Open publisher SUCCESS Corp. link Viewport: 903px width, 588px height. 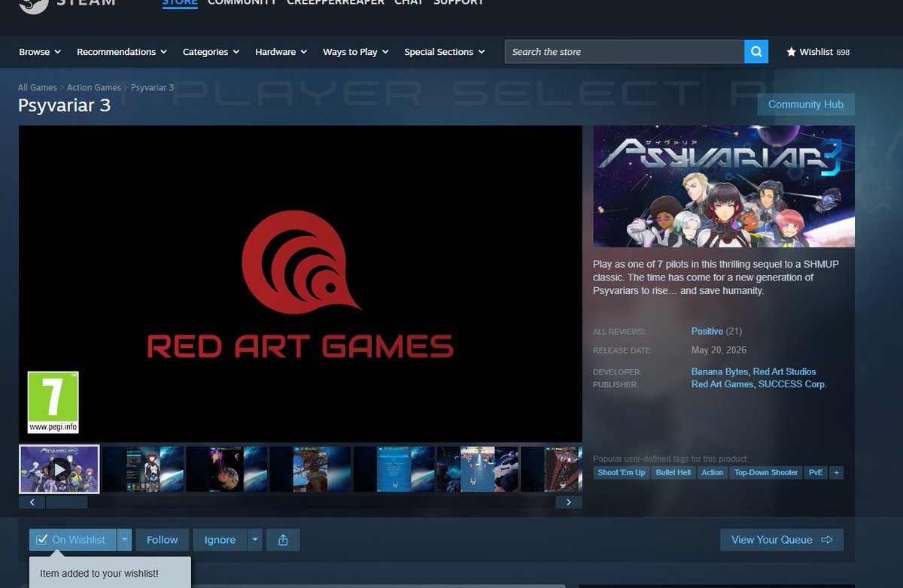point(792,384)
